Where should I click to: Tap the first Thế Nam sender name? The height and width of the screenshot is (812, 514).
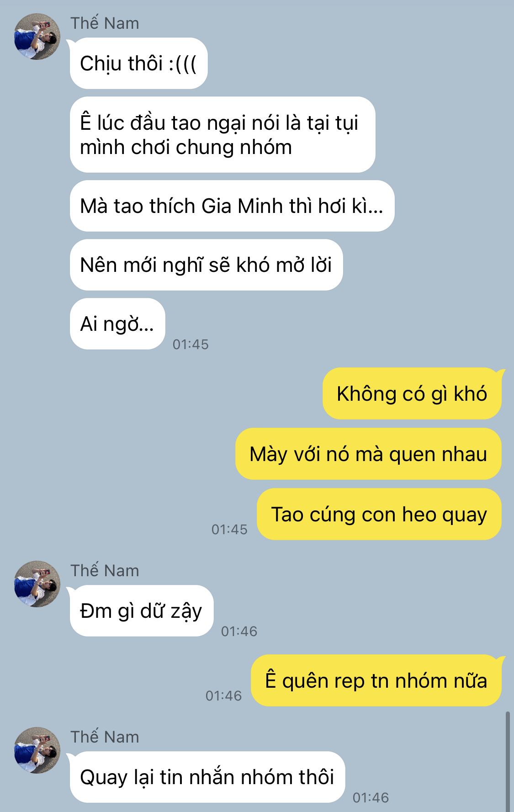point(105,23)
